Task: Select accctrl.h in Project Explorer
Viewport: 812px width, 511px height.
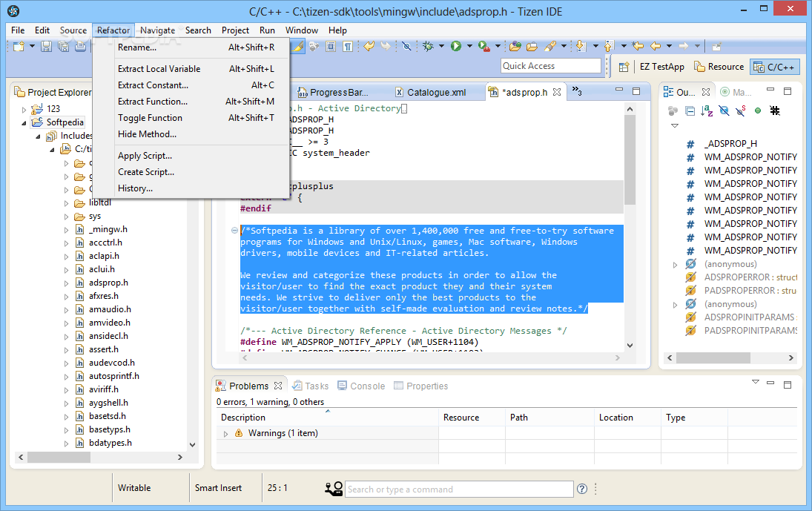Action: click(x=105, y=243)
